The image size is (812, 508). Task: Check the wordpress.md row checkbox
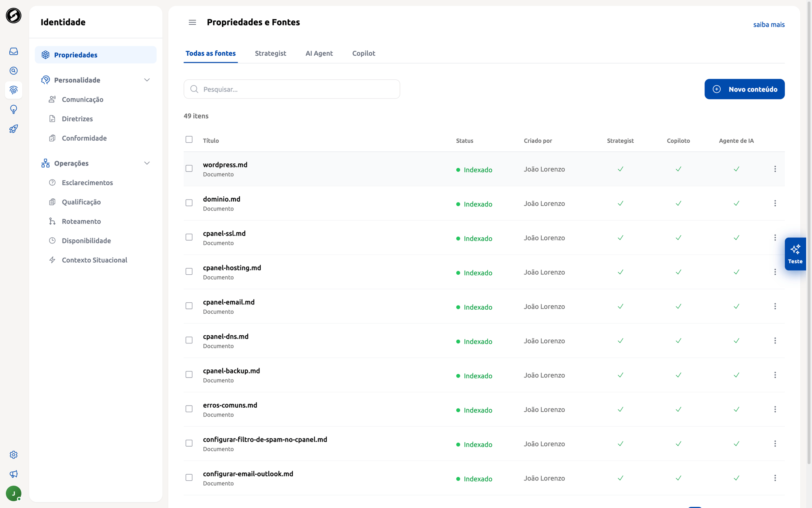pyautogui.click(x=189, y=168)
